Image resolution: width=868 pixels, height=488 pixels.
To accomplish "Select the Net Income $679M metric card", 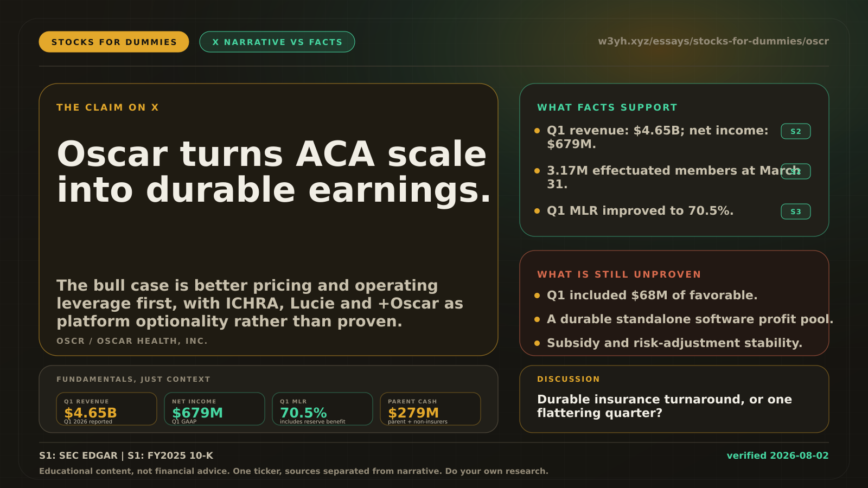I will click(x=214, y=409).
